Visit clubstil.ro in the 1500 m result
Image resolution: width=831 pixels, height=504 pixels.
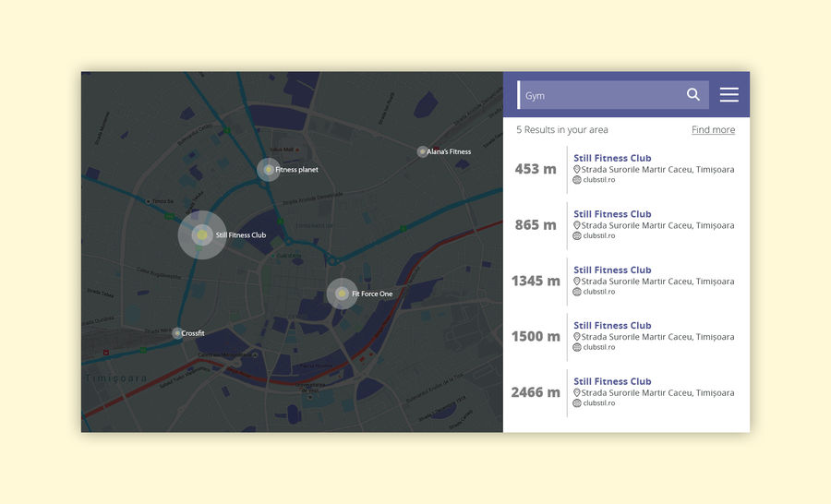tap(599, 347)
